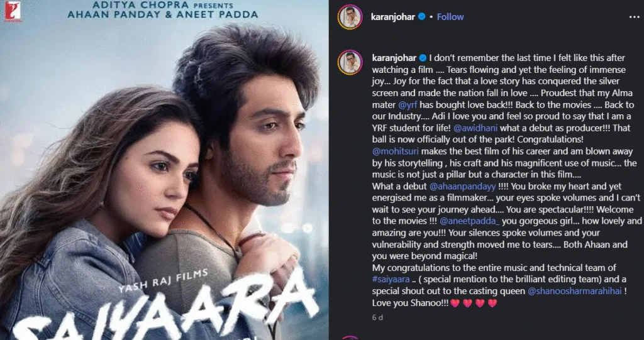Screen dimensions: 644x340
Task: Click karanjohar profile picture in post header
Action: click(350, 17)
